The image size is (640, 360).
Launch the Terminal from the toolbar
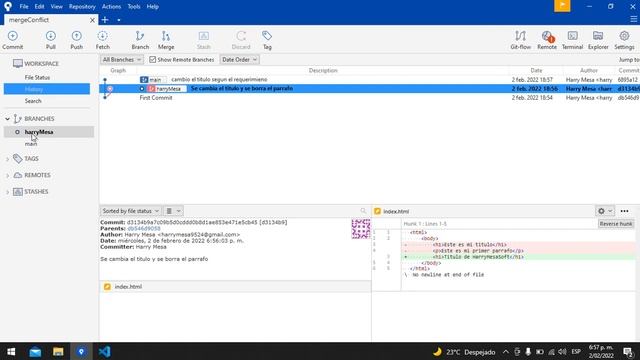572,40
